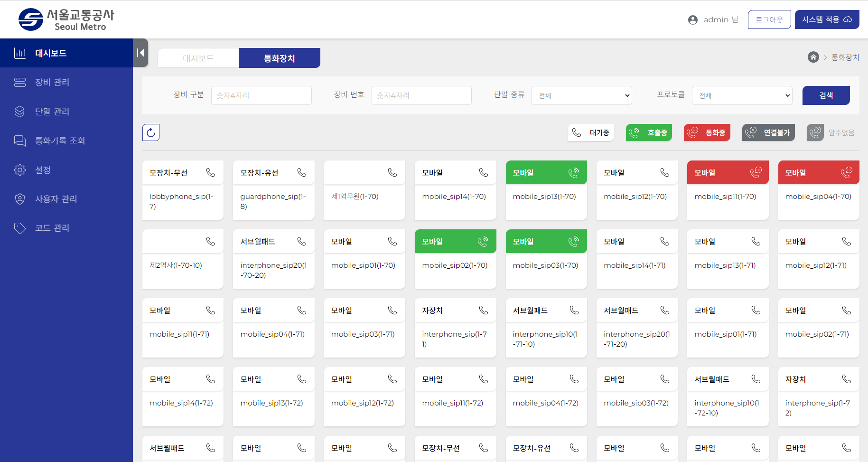Image resolution: width=868 pixels, height=462 pixels.
Task: Click the Seoul Metro logo
Action: pos(66,19)
